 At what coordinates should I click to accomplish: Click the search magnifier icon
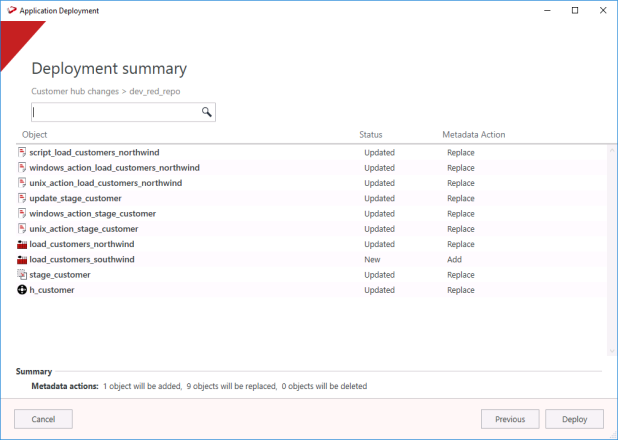click(206, 112)
